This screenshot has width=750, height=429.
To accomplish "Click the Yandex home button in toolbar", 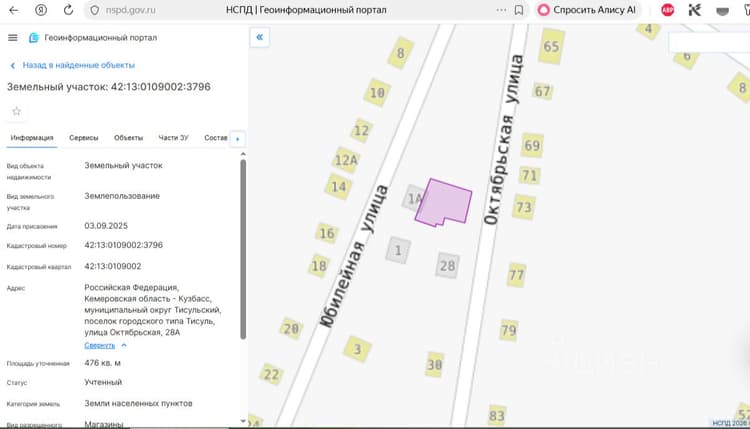I will point(41,10).
